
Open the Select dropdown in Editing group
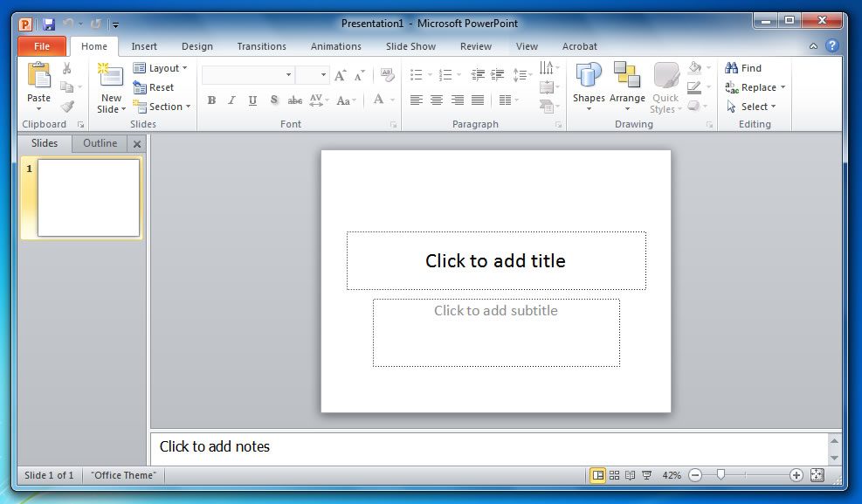point(755,107)
